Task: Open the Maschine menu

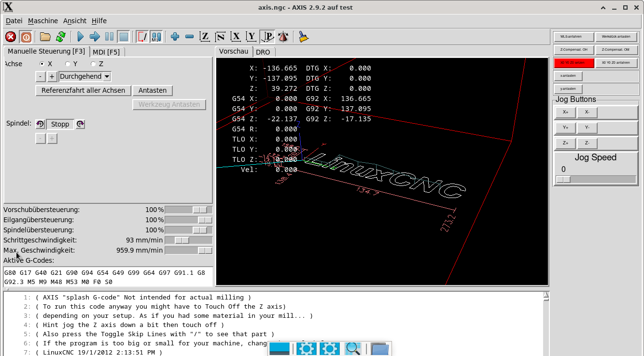Action: pyautogui.click(x=43, y=21)
